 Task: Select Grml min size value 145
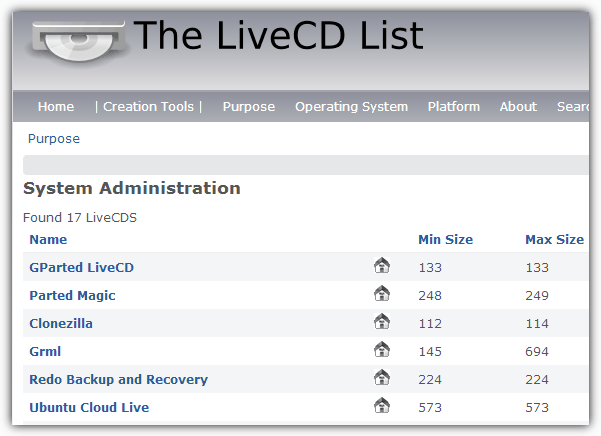(x=430, y=351)
